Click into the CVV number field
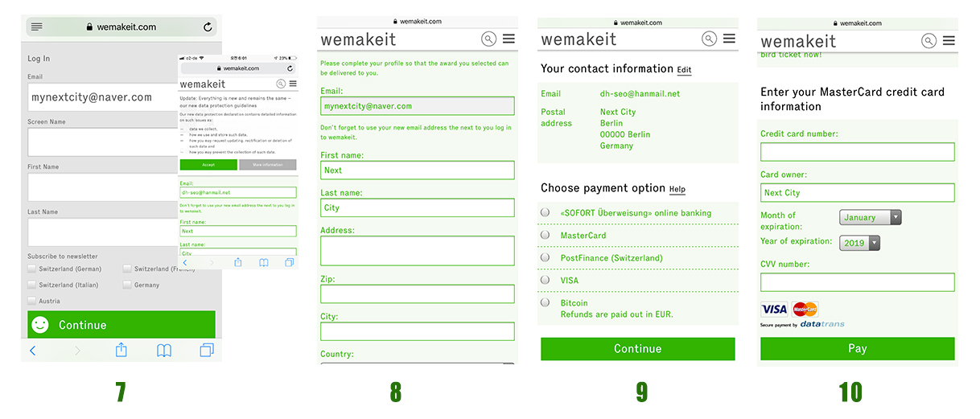The width and height of the screenshot is (980, 419). 857,282
